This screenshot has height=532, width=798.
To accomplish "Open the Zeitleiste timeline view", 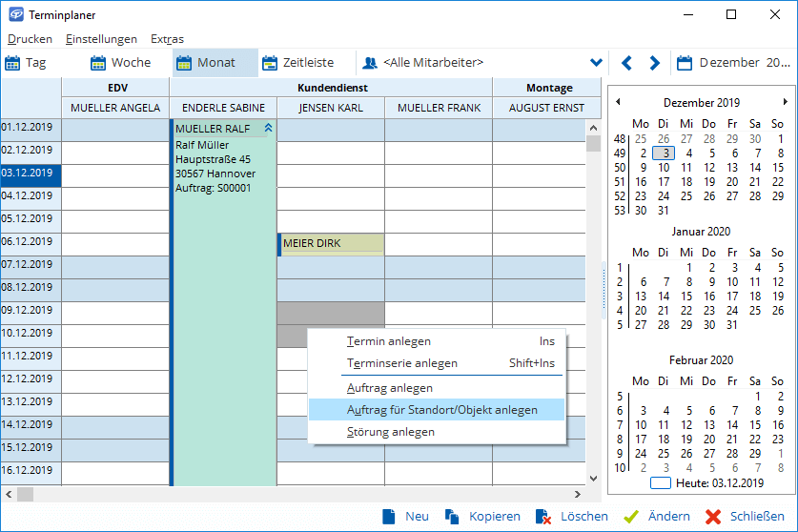I will (x=297, y=63).
